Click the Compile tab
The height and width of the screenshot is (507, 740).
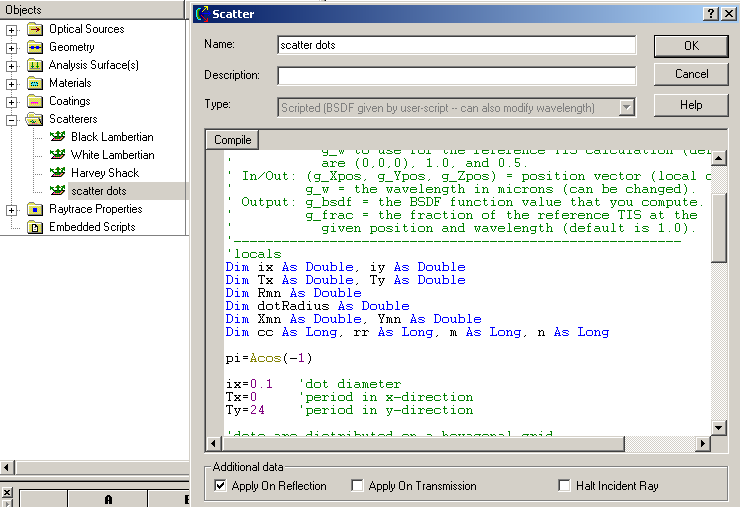coord(233,139)
